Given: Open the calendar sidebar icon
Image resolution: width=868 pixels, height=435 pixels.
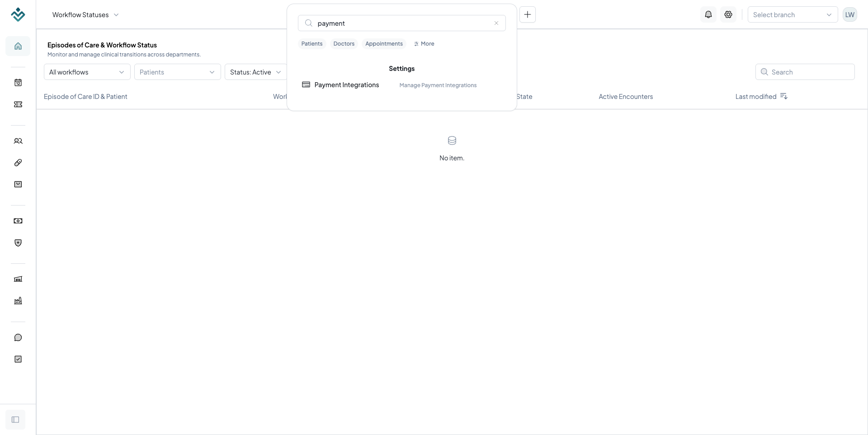Looking at the screenshot, I should 18,83.
